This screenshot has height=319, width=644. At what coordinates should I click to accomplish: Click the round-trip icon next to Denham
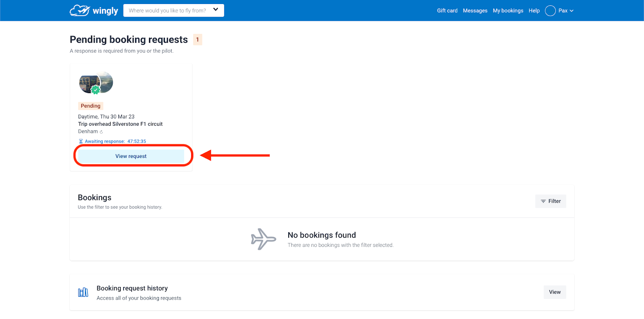coord(101,132)
